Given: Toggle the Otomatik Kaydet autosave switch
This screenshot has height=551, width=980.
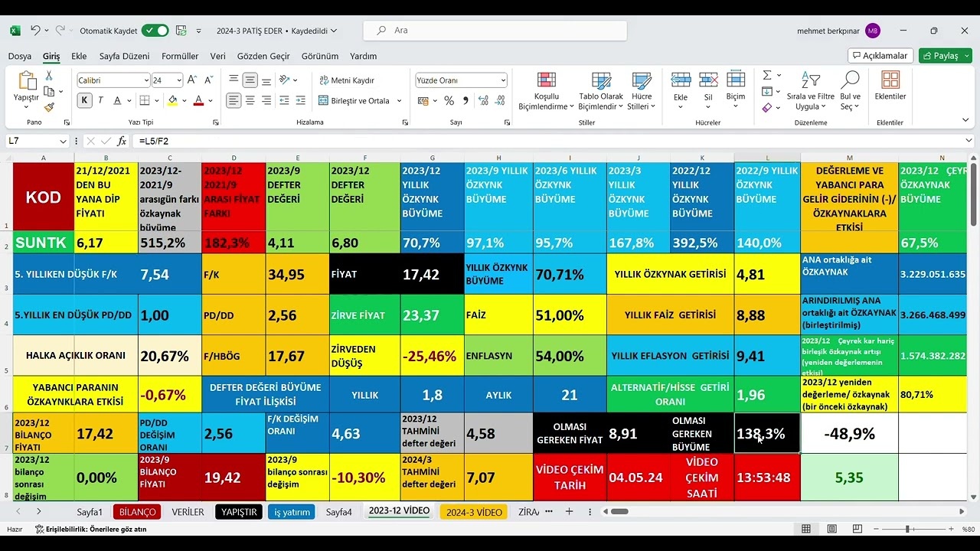Looking at the screenshot, I should point(155,31).
